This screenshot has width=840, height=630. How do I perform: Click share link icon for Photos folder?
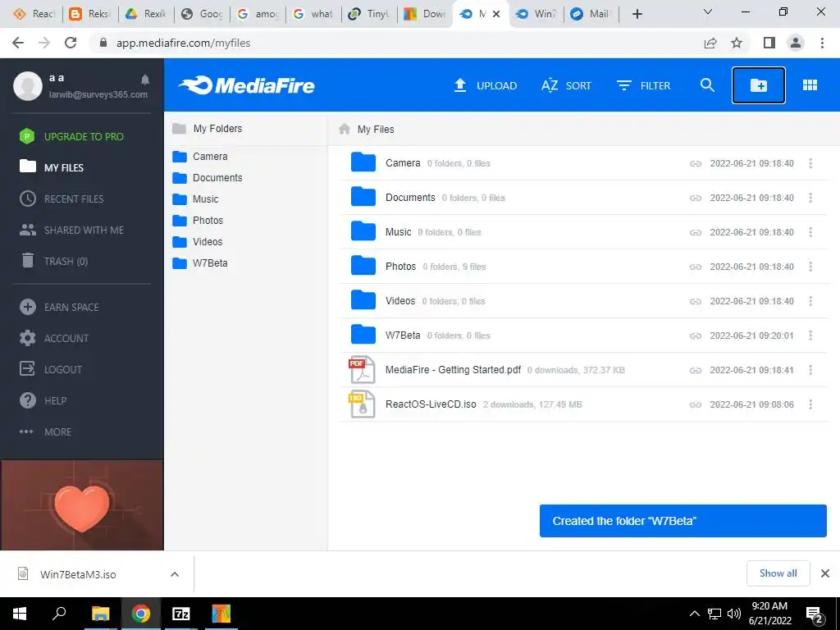click(696, 267)
